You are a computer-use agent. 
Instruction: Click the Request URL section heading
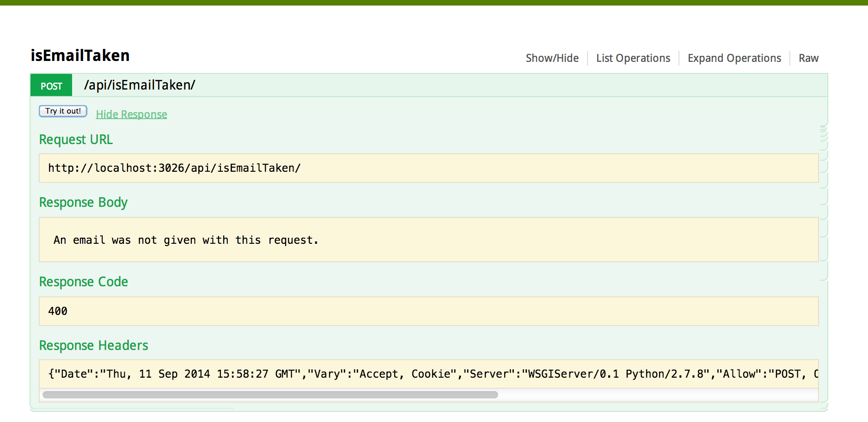click(76, 139)
